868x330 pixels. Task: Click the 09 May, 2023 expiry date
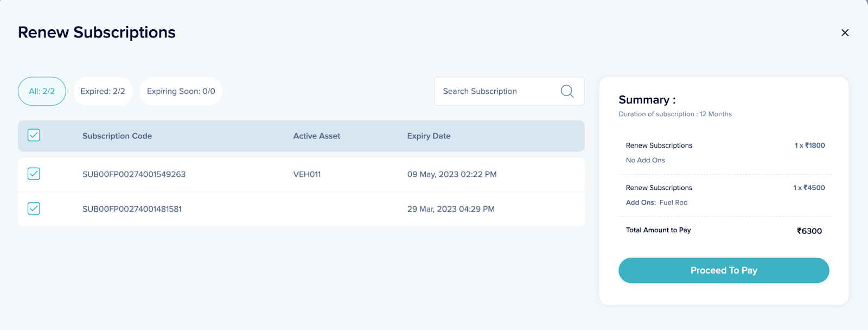click(452, 174)
